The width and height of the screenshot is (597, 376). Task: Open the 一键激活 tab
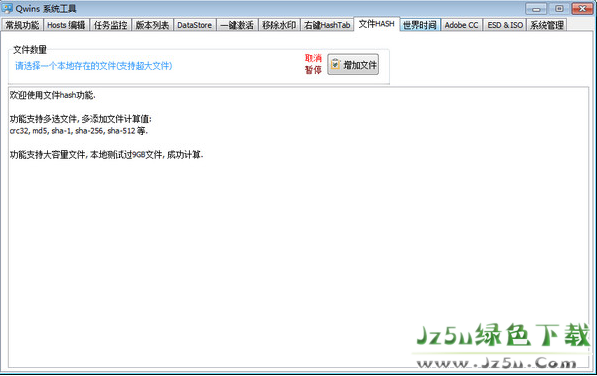[x=237, y=25]
